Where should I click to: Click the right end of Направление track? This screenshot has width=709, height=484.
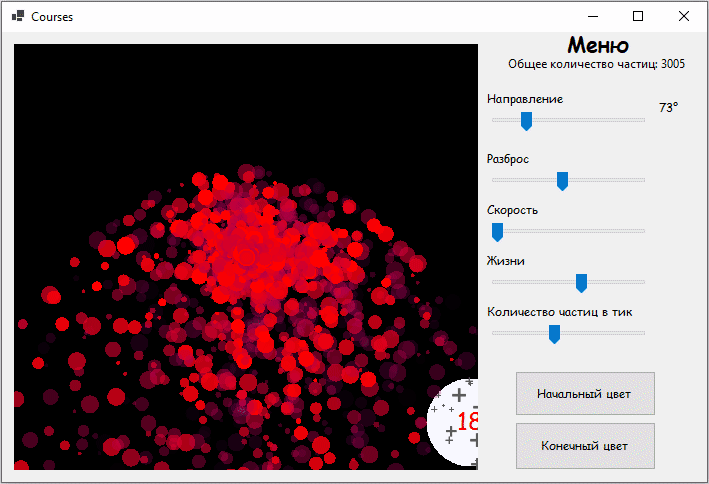coord(642,120)
